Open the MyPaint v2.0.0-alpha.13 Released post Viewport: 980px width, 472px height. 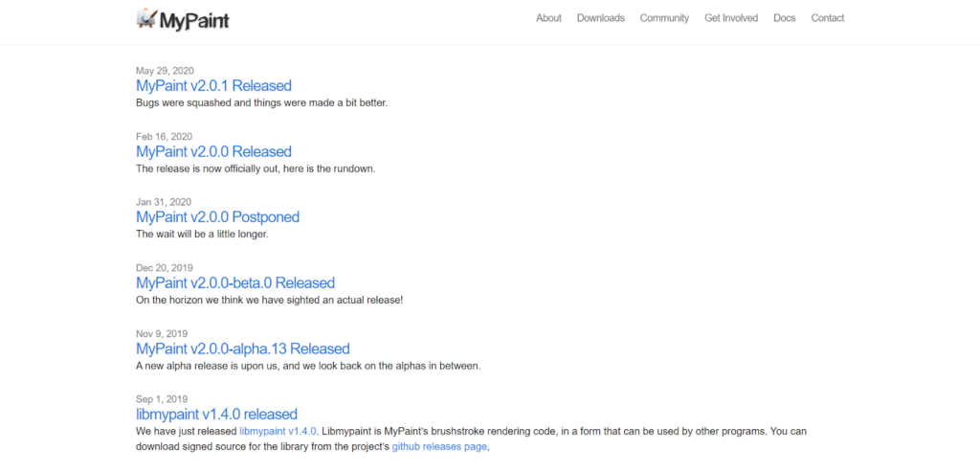[243, 348]
